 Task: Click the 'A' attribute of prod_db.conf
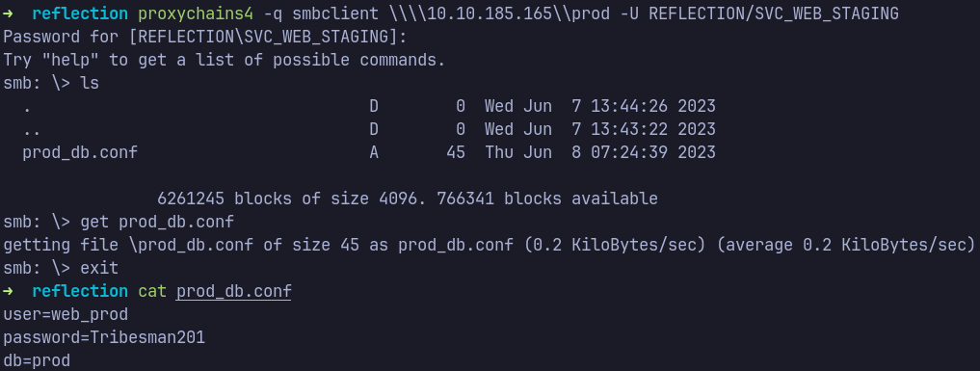(374, 153)
